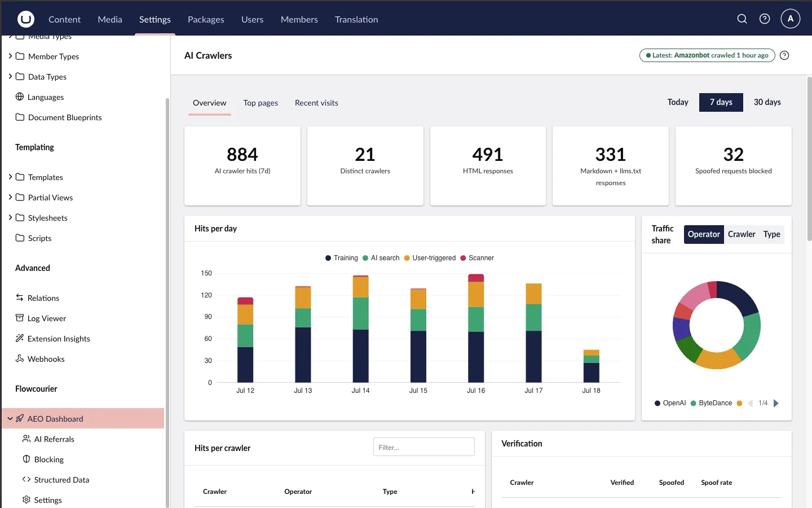Expand the Member Types tree node
Image resolution: width=812 pixels, height=508 pixels.
pyautogui.click(x=10, y=56)
